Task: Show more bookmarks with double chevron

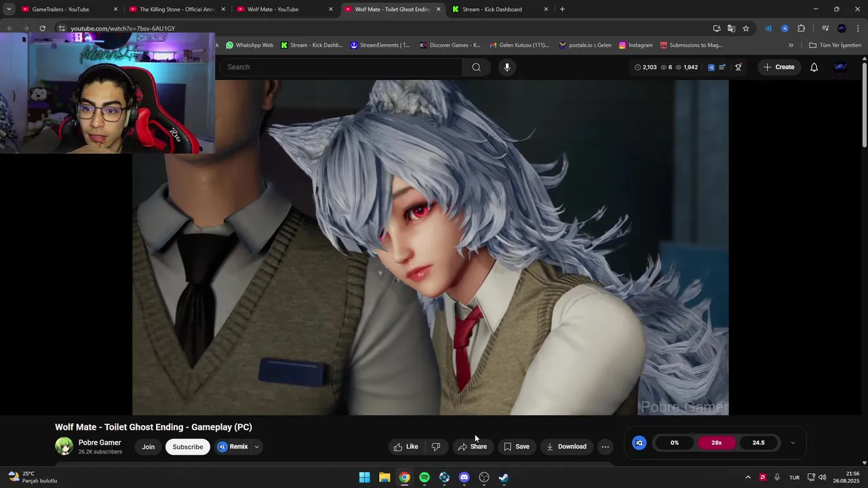Action: 791,45
